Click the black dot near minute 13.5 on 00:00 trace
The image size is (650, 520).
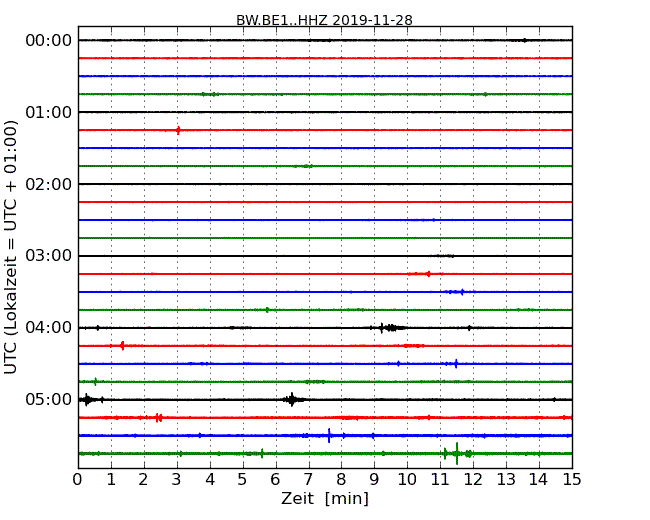(524, 40)
